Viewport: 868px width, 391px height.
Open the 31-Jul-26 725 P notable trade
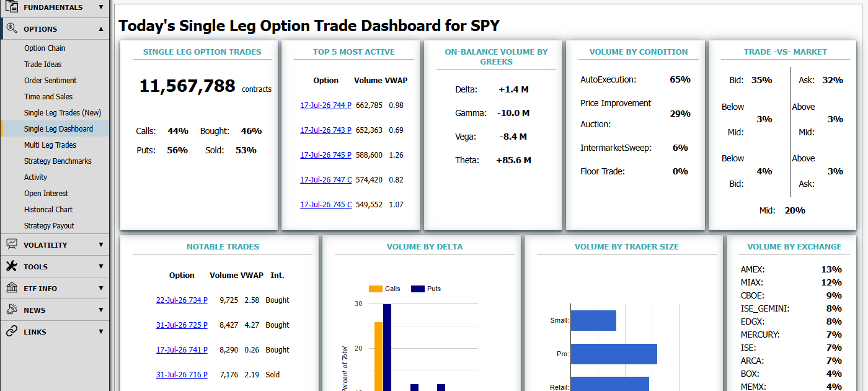pos(182,325)
